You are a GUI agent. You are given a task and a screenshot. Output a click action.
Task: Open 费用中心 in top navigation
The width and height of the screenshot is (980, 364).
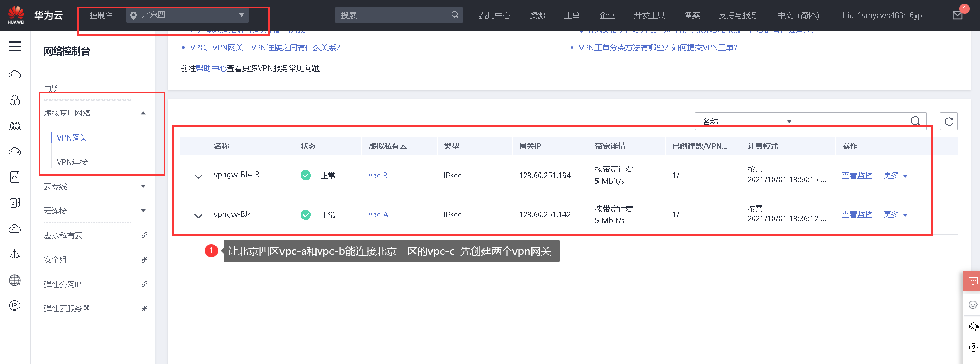point(494,15)
